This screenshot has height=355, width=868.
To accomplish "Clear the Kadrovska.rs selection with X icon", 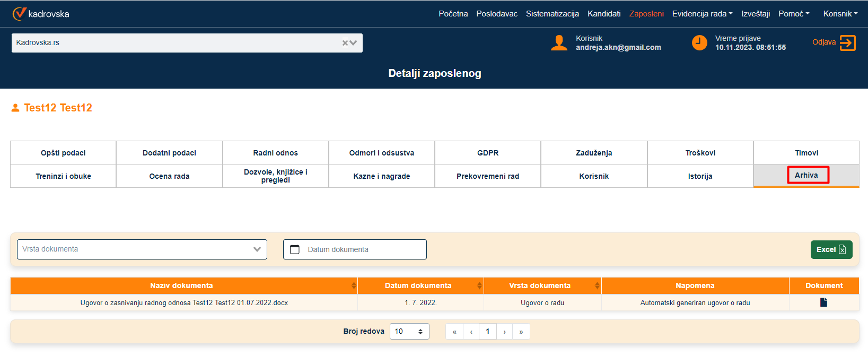I will [x=345, y=43].
